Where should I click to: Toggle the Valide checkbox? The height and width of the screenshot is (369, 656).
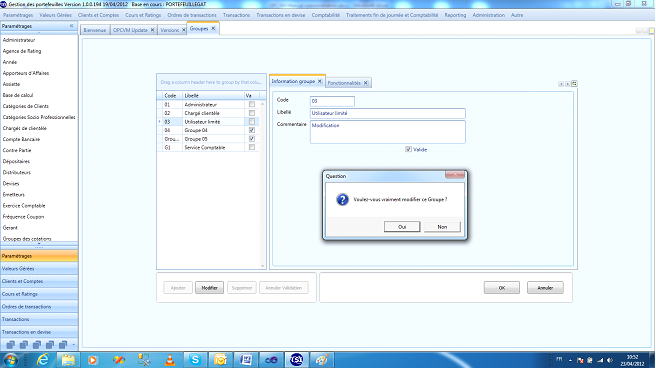[408, 149]
